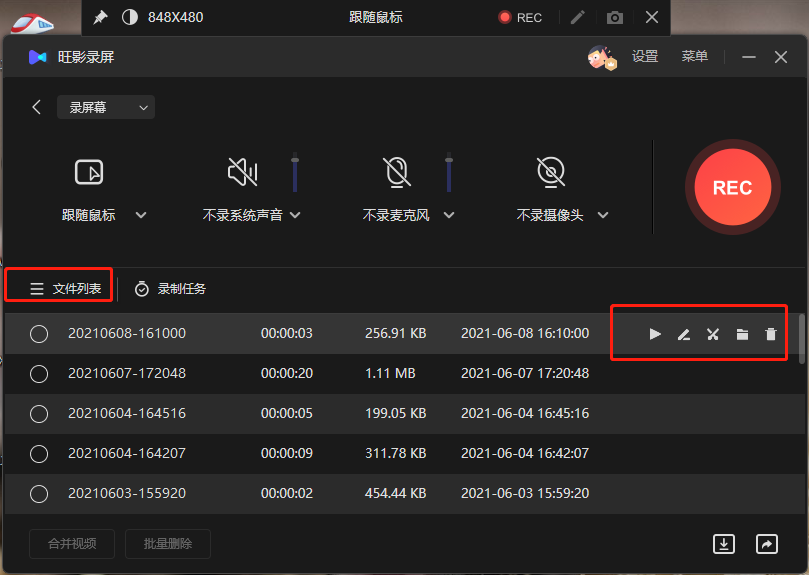
Task: Pin the floating recording toolbar
Action: pos(100,18)
